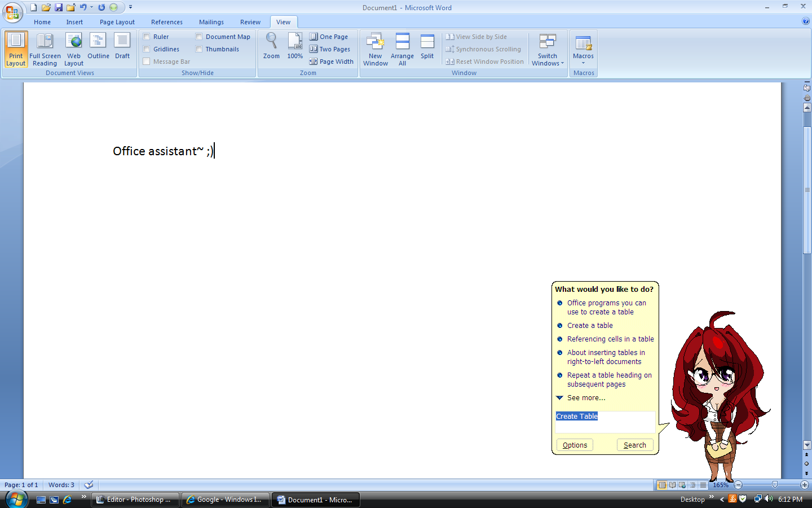Split the document window

(x=427, y=46)
